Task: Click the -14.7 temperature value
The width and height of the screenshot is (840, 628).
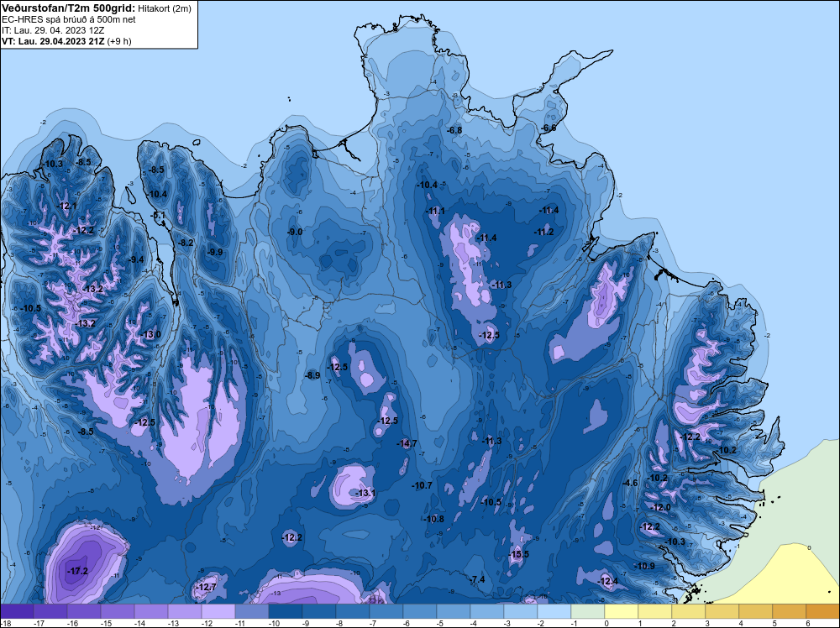Action: point(407,443)
